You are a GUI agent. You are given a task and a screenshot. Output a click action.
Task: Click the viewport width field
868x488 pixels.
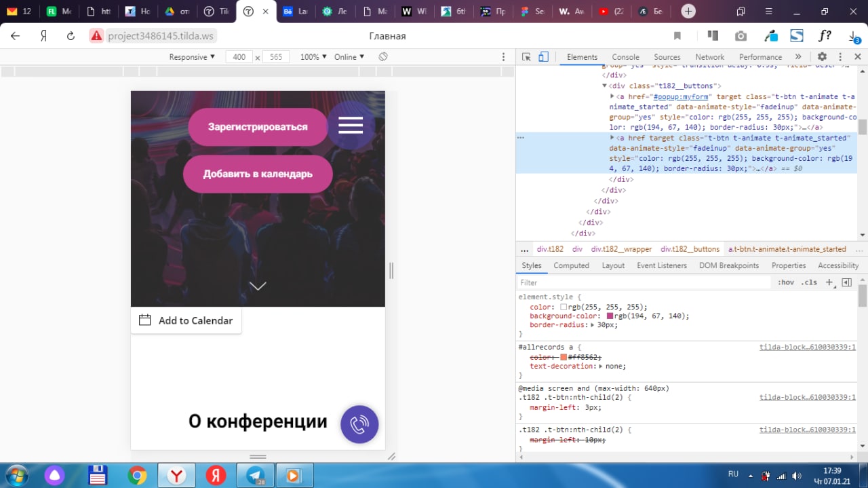(x=239, y=57)
